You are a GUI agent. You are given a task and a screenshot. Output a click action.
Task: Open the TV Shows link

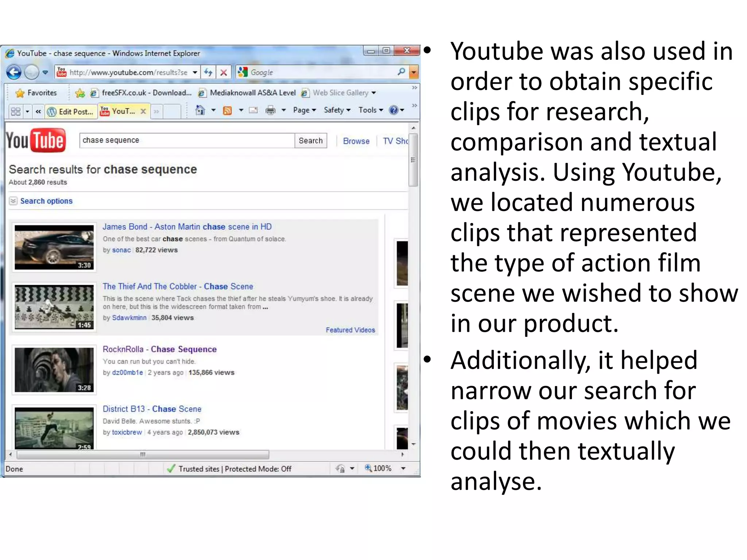(395, 141)
